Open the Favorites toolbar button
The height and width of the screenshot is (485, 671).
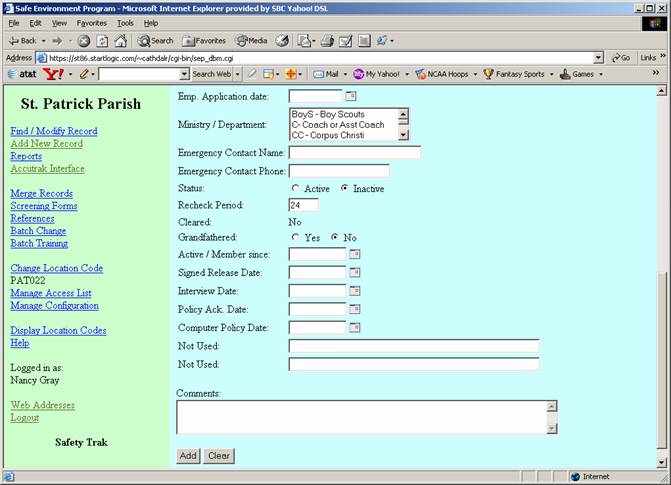click(203, 41)
